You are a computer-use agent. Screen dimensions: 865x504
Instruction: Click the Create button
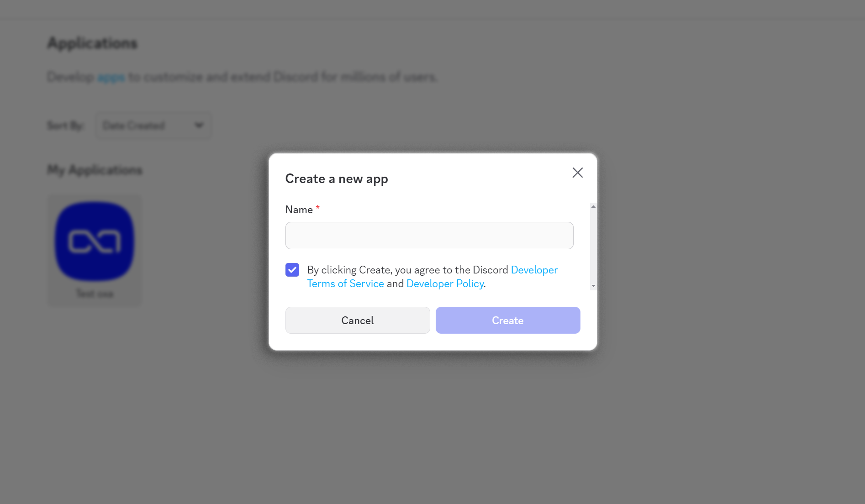507,320
